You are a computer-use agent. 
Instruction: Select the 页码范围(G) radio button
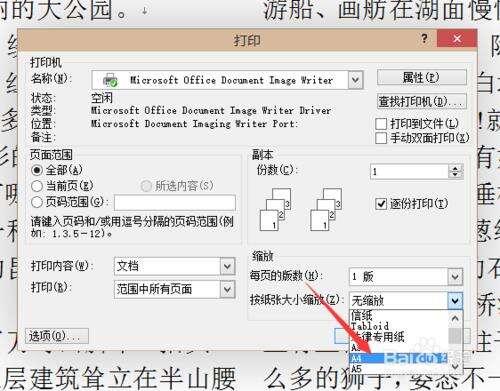point(37,201)
